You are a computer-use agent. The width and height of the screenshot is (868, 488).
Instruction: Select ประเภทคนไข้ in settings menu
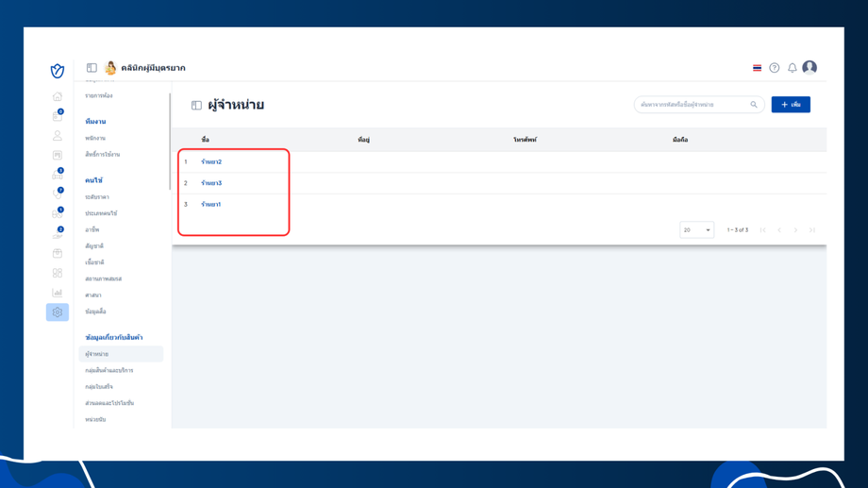pyautogui.click(x=101, y=213)
